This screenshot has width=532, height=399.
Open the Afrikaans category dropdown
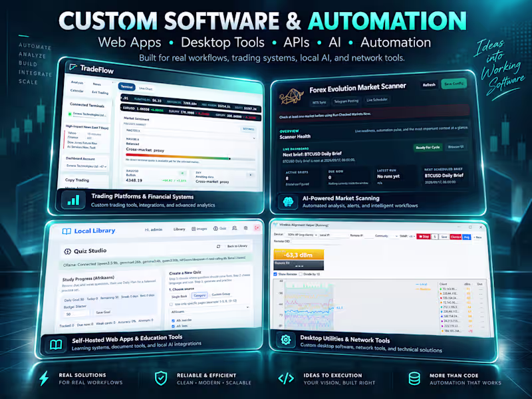(210, 309)
